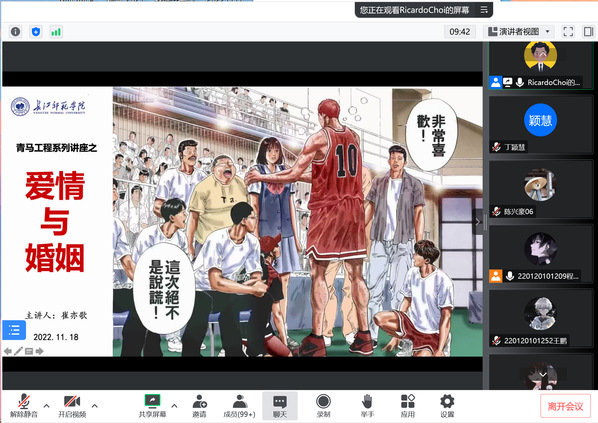
Task: Toggle the side panel layout icon
Action: [588, 32]
